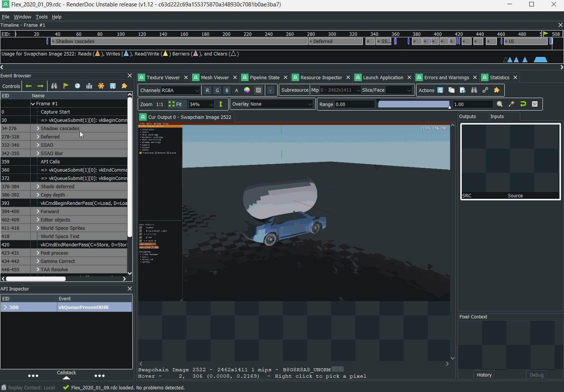Screen dimensions: 564x392
Task: Click the flip vertically green arrow icon
Action: point(221,104)
